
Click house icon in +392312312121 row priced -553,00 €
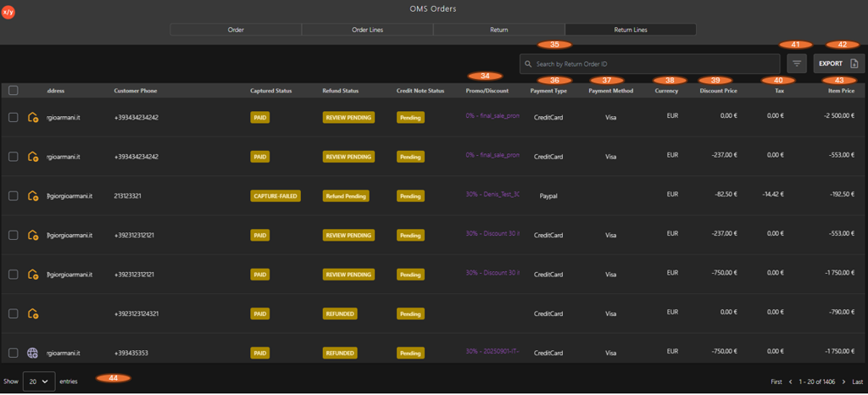[x=33, y=235]
